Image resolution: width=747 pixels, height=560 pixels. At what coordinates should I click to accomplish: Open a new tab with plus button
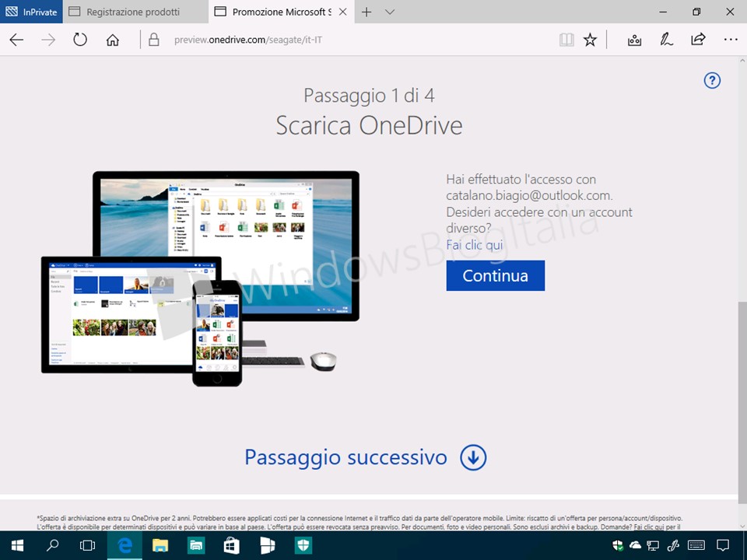click(366, 12)
